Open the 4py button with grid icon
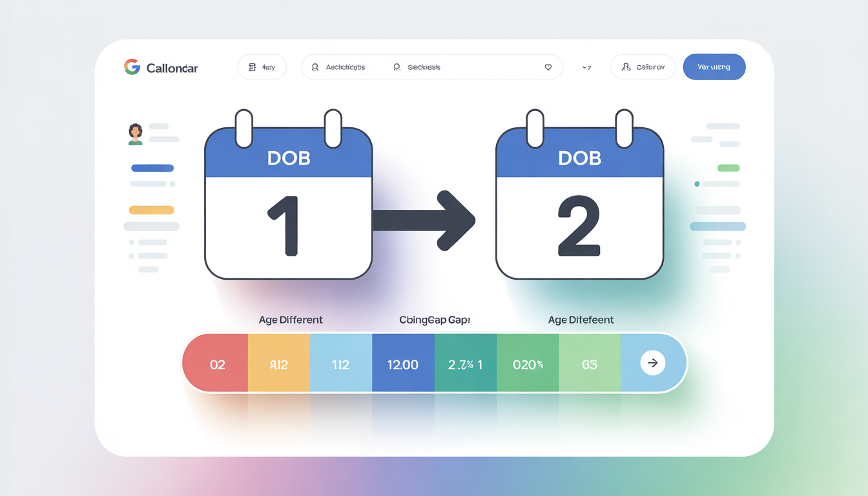 [262, 67]
